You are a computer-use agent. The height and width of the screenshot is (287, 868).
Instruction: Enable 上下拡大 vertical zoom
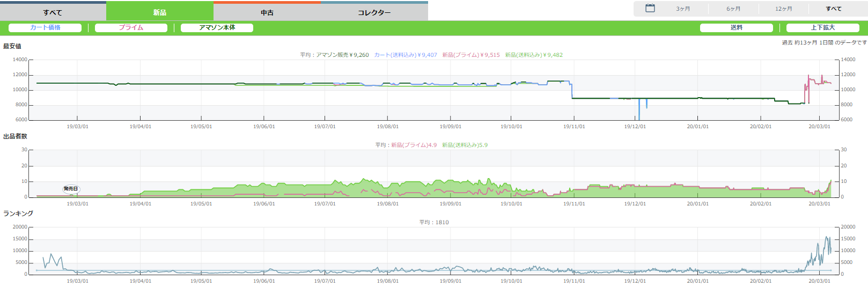822,28
